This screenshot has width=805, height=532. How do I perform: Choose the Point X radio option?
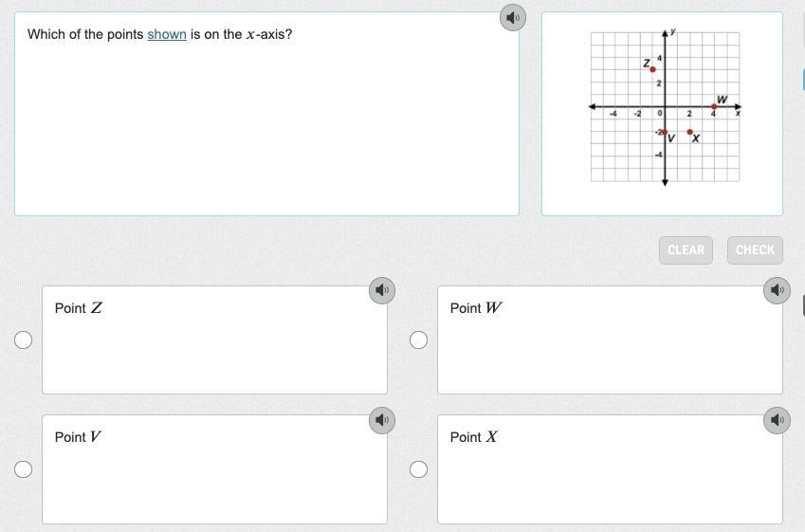pos(418,468)
